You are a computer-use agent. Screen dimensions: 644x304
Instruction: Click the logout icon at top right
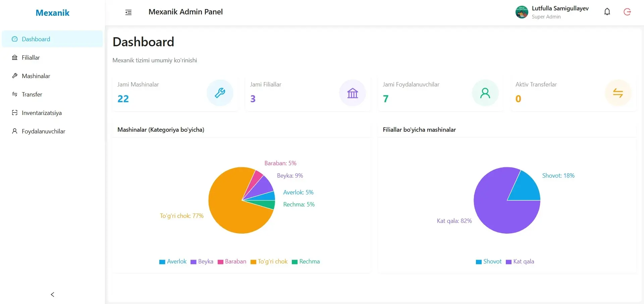[x=627, y=12]
